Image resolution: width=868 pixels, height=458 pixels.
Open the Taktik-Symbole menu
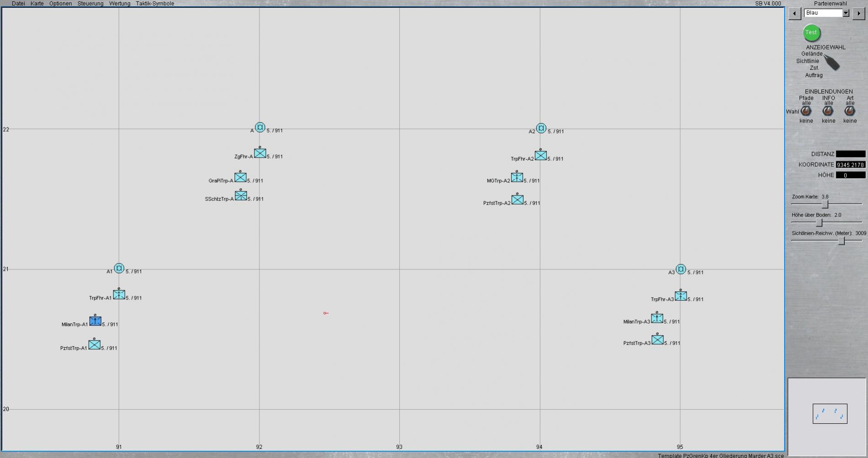coord(155,4)
